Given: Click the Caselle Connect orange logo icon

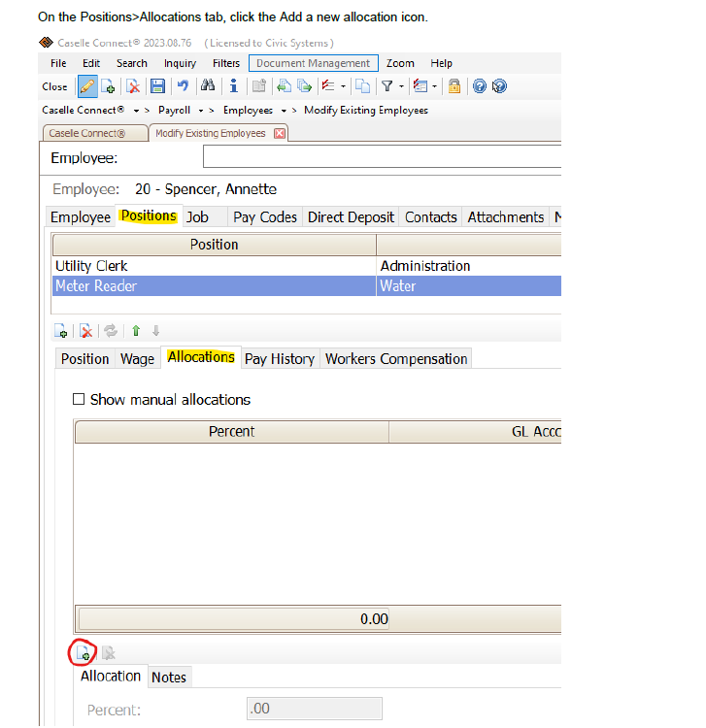Looking at the screenshot, I should 46,43.
